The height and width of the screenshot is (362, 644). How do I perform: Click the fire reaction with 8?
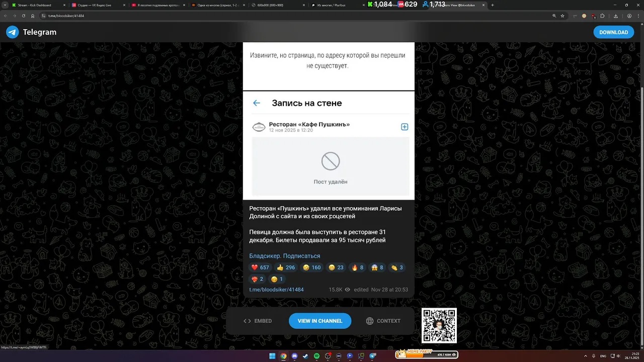click(357, 267)
